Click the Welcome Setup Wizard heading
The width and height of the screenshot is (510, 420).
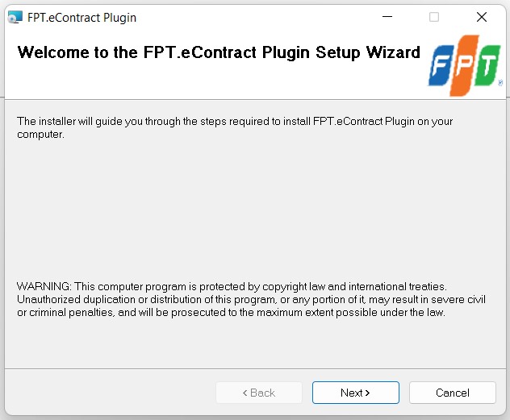pos(219,52)
